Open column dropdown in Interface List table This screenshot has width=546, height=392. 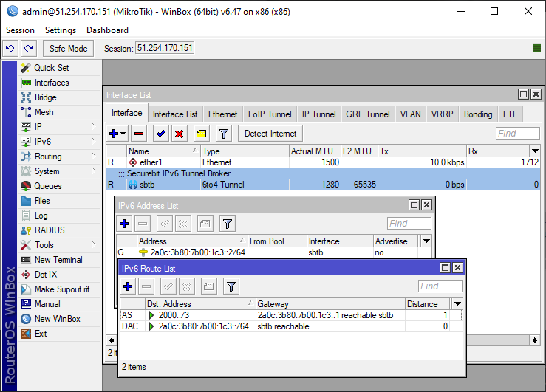click(x=535, y=151)
